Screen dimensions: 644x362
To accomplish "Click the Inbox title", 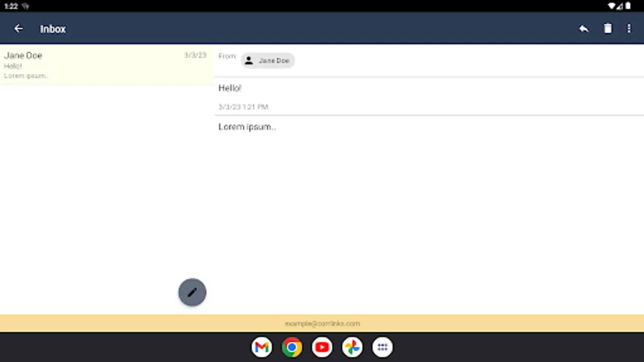I will [53, 29].
